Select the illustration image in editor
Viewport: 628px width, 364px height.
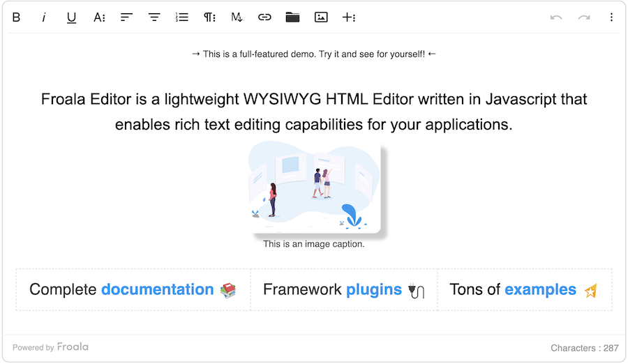(315, 187)
